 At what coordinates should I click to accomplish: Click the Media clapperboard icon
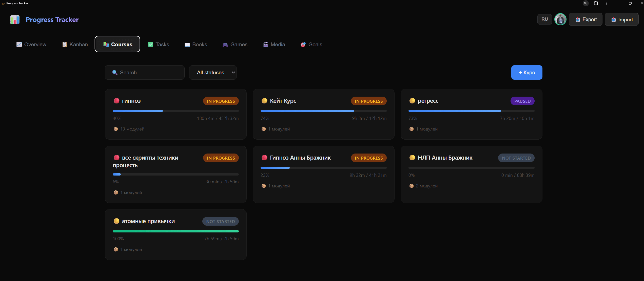coord(265,45)
